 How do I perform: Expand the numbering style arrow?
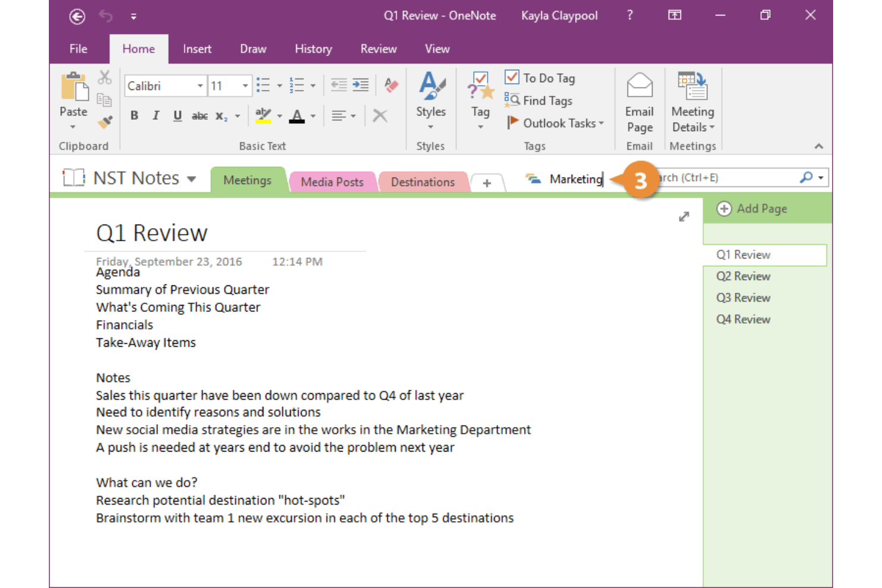[313, 86]
